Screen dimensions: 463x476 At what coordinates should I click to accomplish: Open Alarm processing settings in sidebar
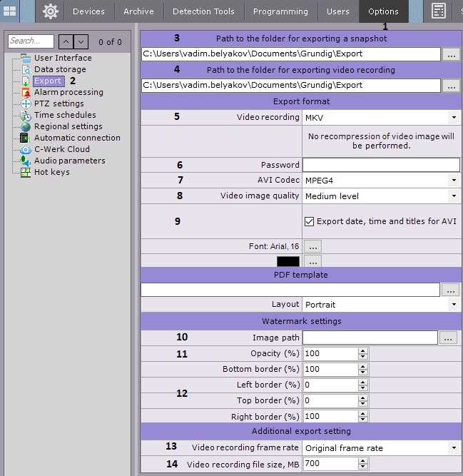68,92
